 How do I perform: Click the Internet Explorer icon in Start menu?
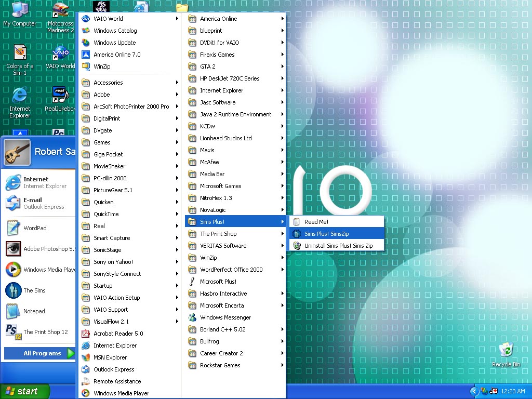[x=13, y=182]
